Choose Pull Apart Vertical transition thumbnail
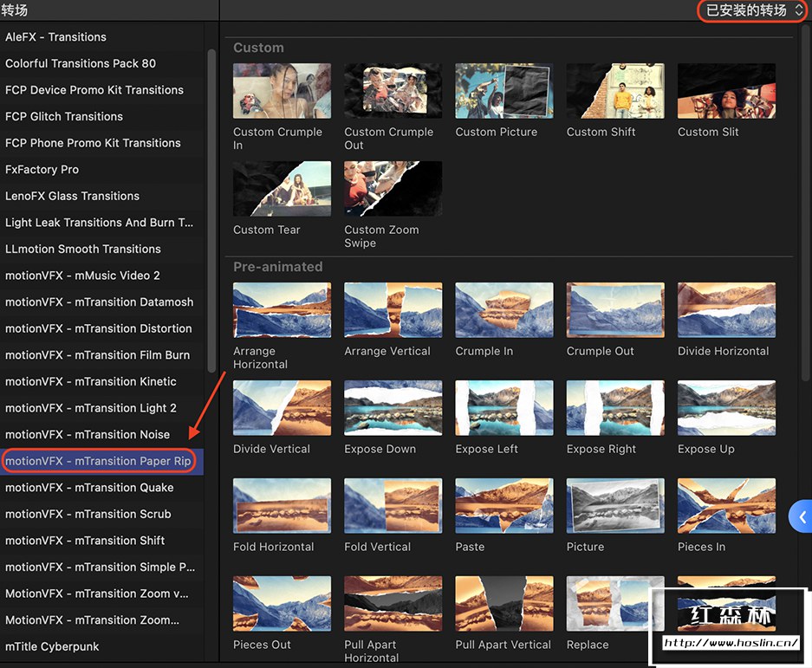 pyautogui.click(x=503, y=603)
